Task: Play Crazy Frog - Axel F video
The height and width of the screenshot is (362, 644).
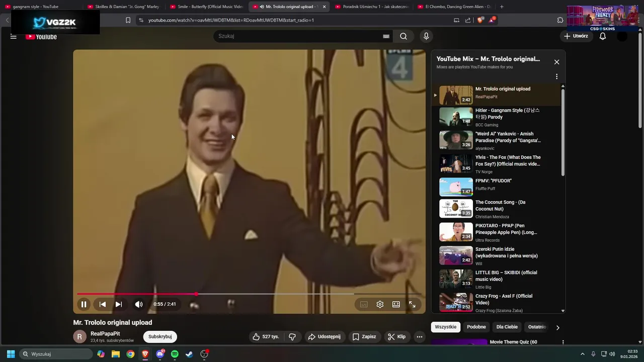Action: coord(496,303)
